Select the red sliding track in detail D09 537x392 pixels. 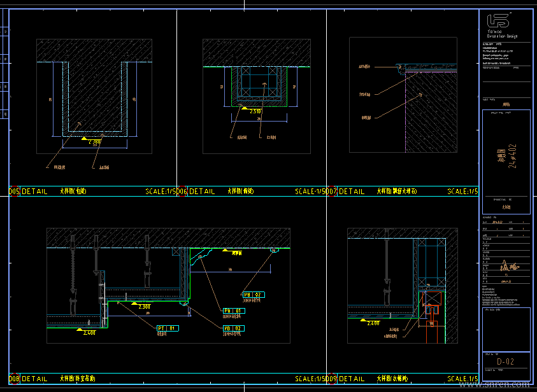point(432,309)
